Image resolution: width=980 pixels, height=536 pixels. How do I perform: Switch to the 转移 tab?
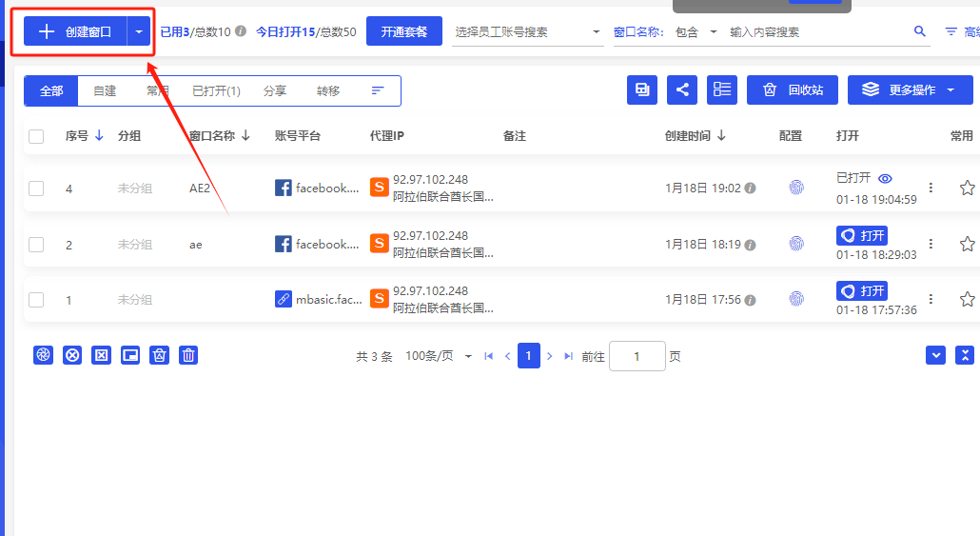pyautogui.click(x=328, y=90)
